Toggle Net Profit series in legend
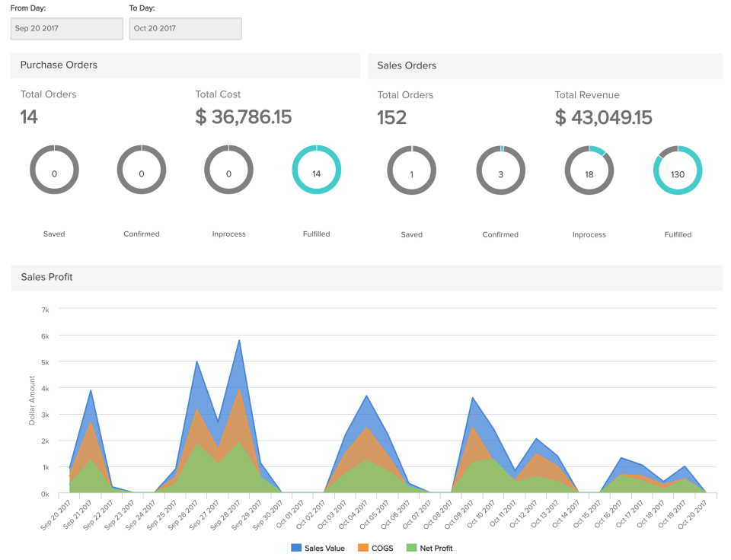The width and height of the screenshot is (731, 560). pyautogui.click(x=429, y=548)
